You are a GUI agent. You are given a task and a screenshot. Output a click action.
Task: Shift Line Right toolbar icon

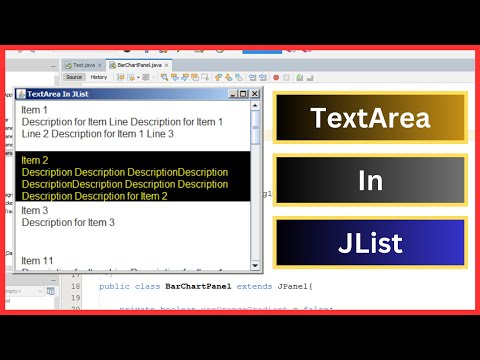point(263,77)
